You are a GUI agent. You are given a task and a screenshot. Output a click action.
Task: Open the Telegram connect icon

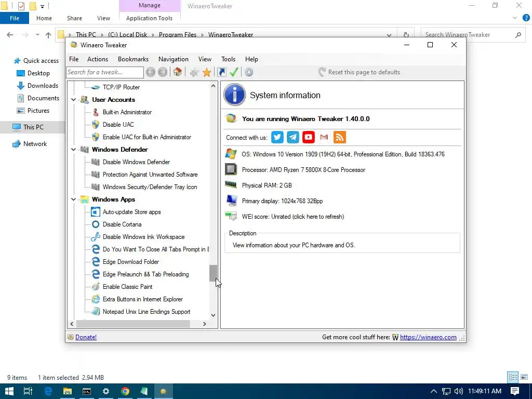pyautogui.click(x=293, y=137)
